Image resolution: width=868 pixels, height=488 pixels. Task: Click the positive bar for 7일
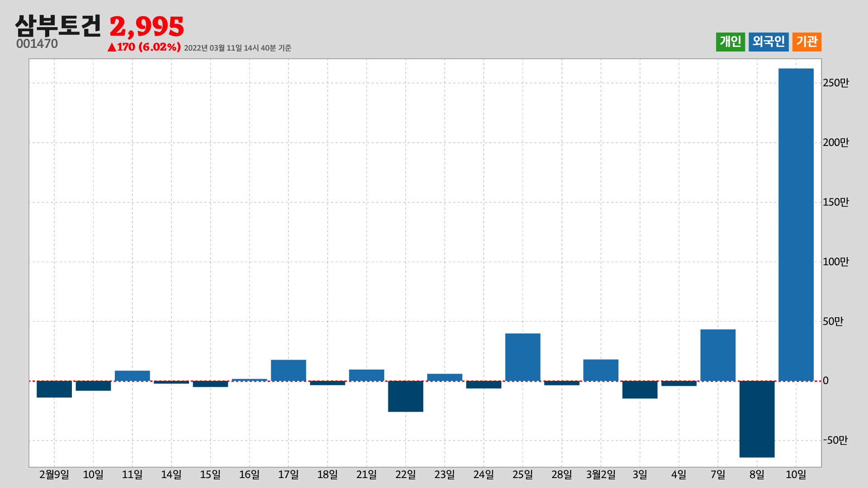[x=718, y=355]
